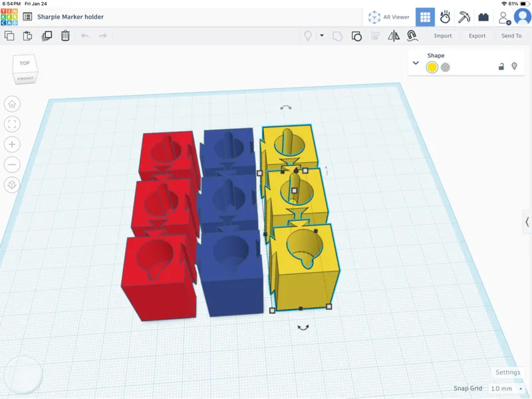Click the Duplicate and repeat icon
This screenshot has width=532, height=399.
pos(47,36)
